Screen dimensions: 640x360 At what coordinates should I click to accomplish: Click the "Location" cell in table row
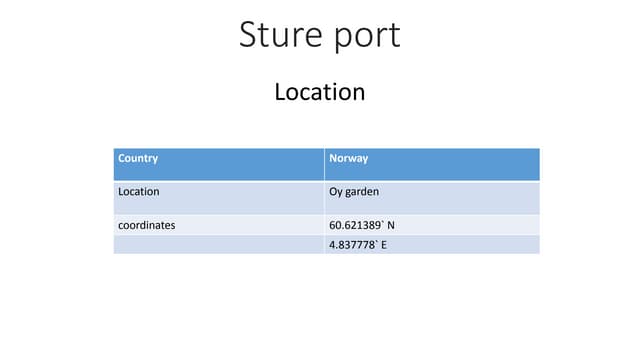219,198
